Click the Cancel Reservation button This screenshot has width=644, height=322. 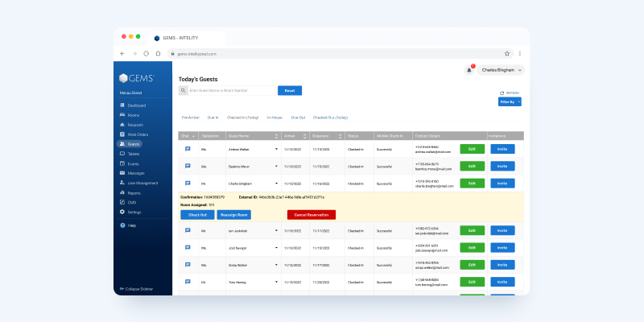click(x=312, y=215)
